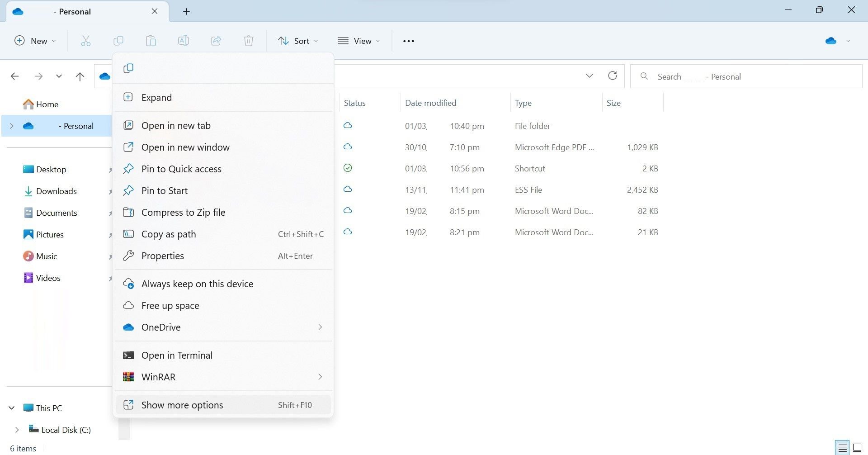Open the See more ellipsis menu
This screenshot has height=455, width=868.
(408, 41)
